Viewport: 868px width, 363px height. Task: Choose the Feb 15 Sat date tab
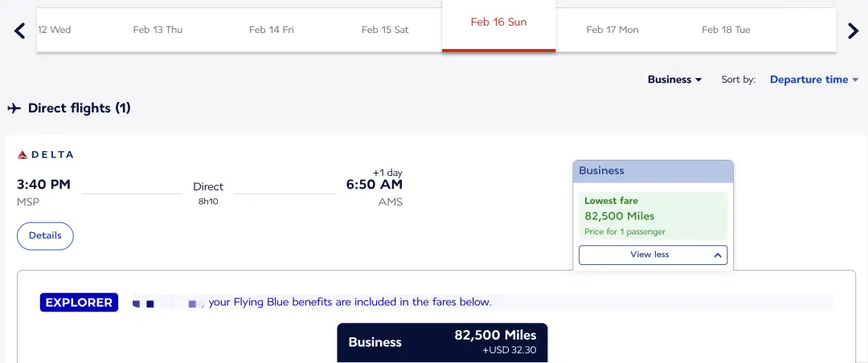tap(385, 30)
